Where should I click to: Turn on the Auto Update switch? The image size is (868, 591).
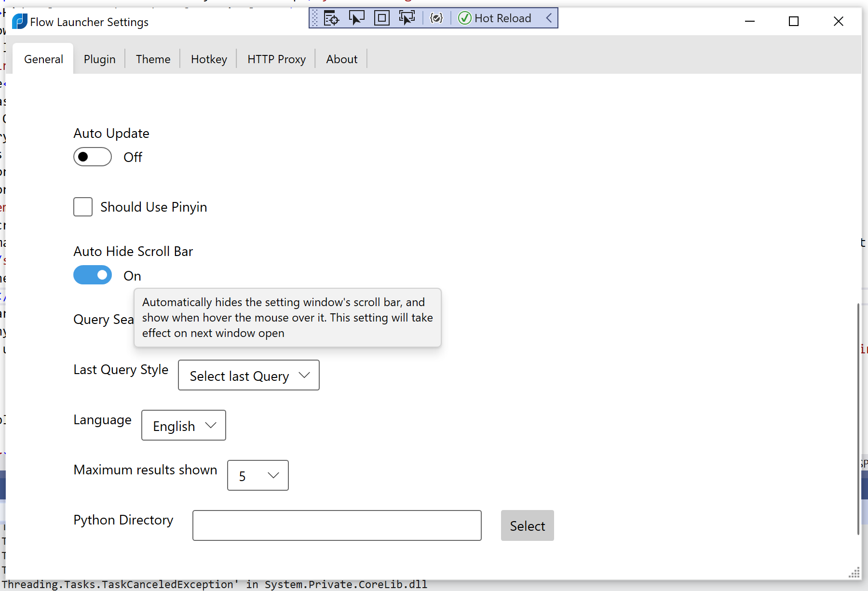[93, 157]
